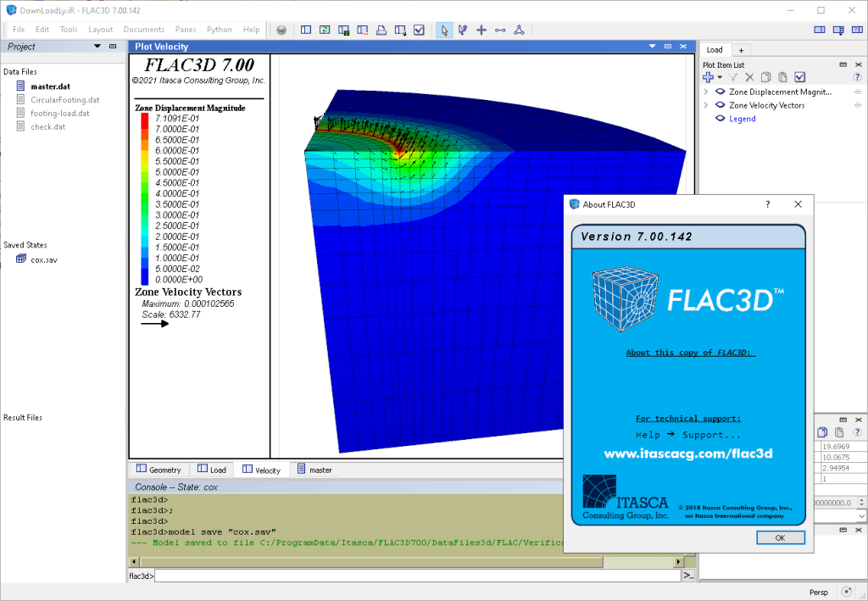
Task: Expand the Zone Displacement Magnitude tree item
Action: pyautogui.click(x=707, y=92)
